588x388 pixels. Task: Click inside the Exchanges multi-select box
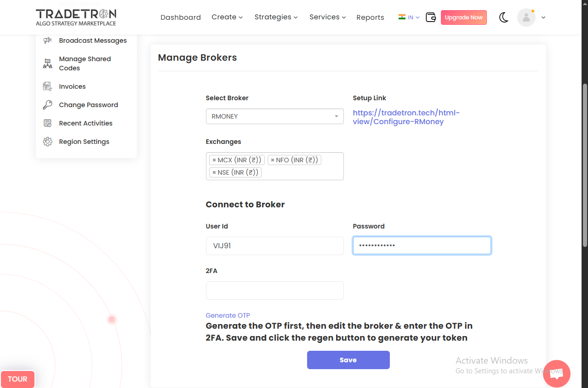coord(275,166)
